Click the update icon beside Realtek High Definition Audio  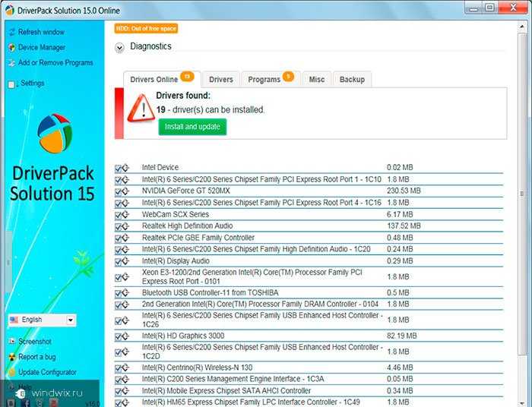coord(125,226)
